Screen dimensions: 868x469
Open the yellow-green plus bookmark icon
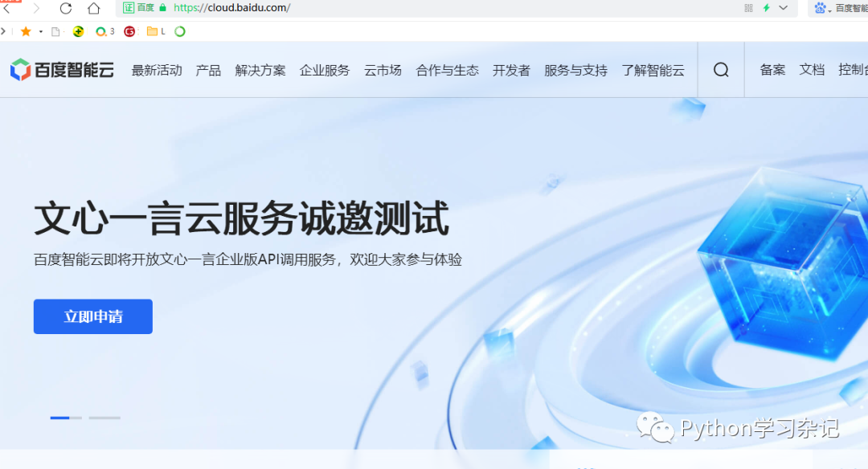tap(78, 31)
